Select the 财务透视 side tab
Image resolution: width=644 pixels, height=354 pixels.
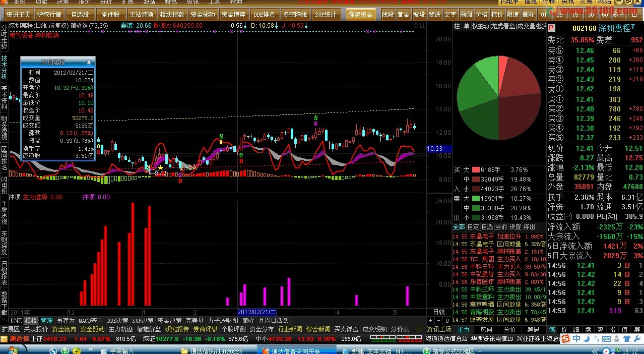(4, 127)
